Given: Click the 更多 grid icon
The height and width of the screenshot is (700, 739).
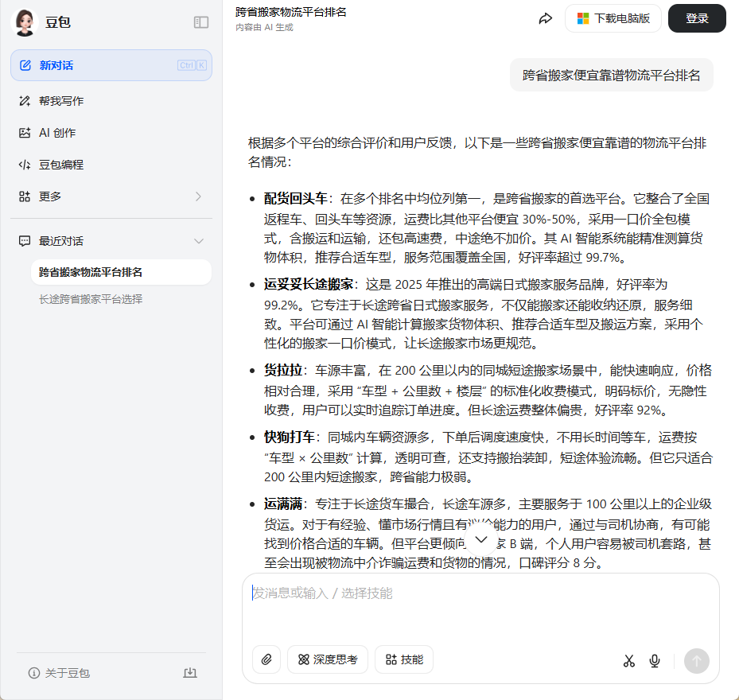Looking at the screenshot, I should [25, 196].
